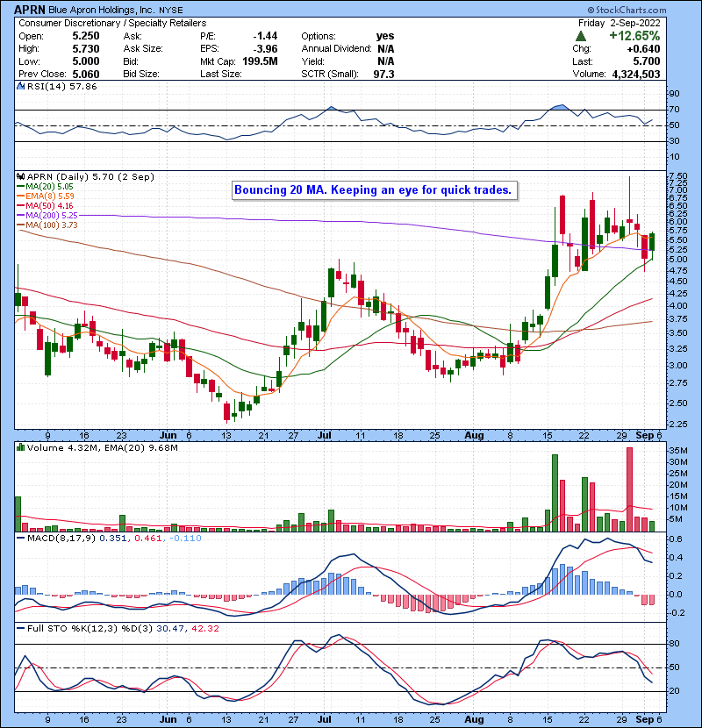The image size is (702, 728).
Task: Click the Volume panel legend icon
Action: coord(20,447)
